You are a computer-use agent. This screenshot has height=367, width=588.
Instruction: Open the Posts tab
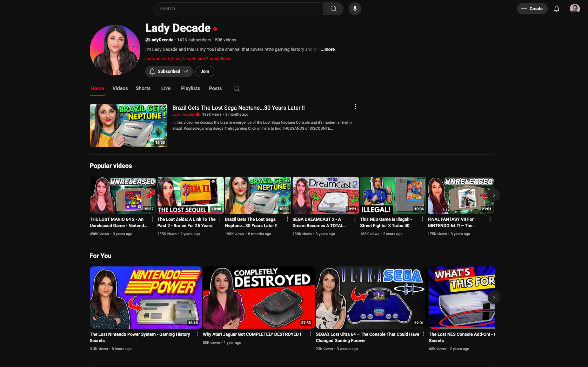[215, 89]
